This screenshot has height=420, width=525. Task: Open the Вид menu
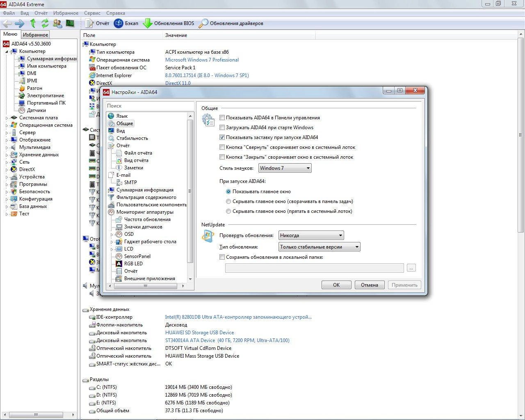click(x=25, y=13)
